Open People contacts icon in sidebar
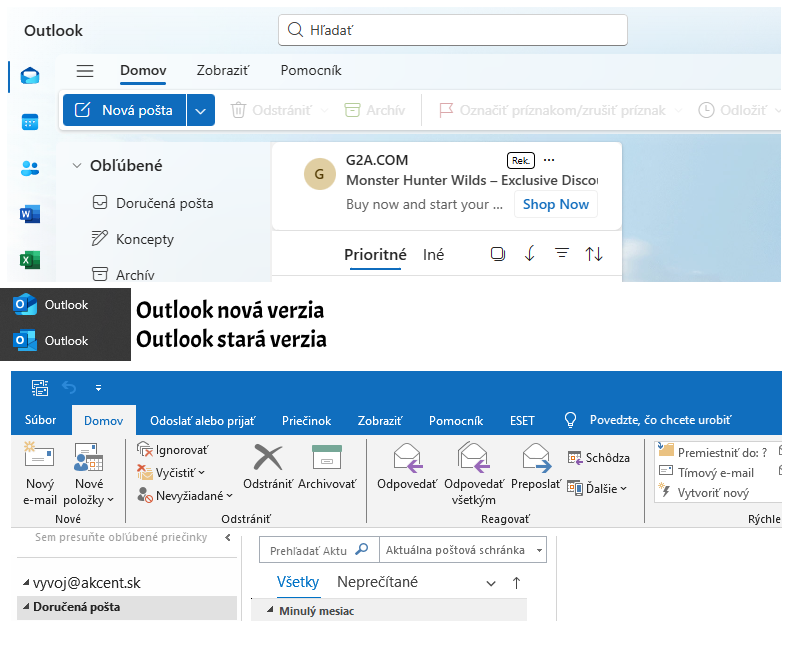Image resolution: width=800 pixels, height=650 pixels. [30, 168]
